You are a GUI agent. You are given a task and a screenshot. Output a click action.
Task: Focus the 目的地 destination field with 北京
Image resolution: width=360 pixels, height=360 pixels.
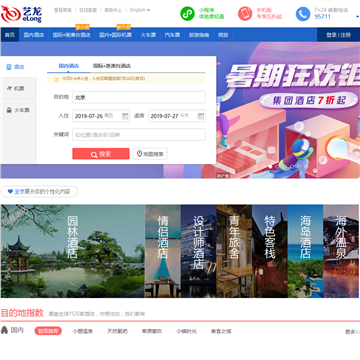[x=139, y=97]
